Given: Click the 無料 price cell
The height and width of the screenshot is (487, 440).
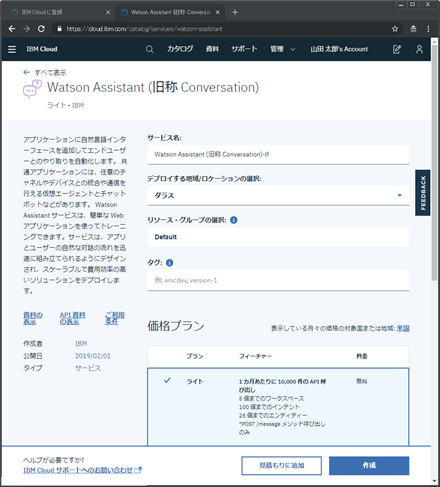Looking at the screenshot, I should click(362, 381).
